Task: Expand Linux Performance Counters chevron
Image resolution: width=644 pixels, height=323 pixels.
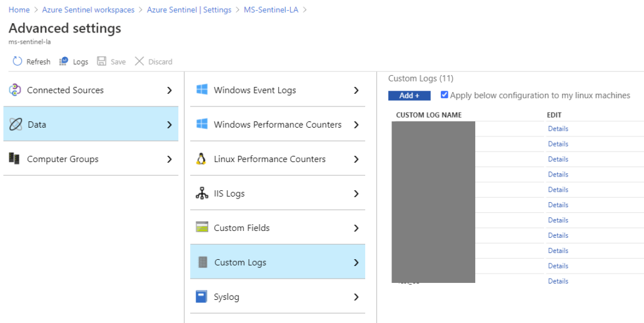Action: coord(356,159)
